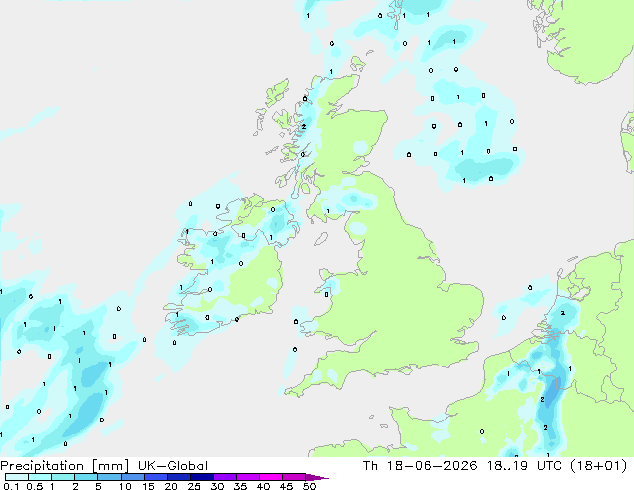
Task: Click the 45–50 mm legend swatch
Action: [x=294, y=477]
